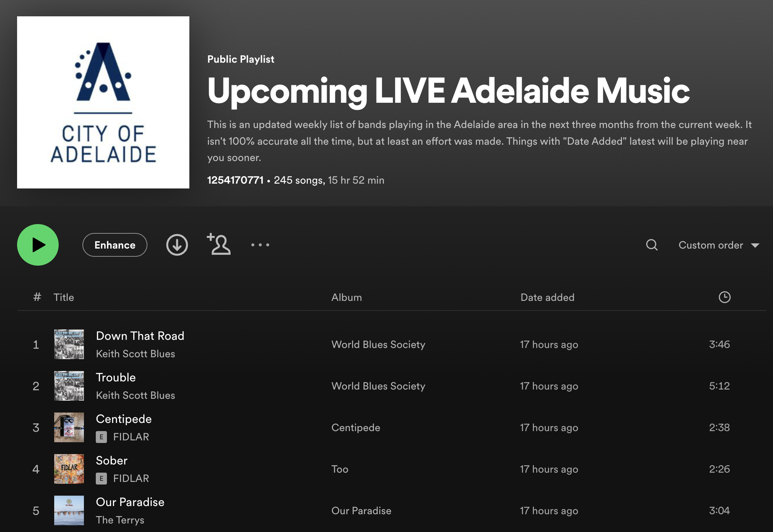Sort by the Album column header

[346, 298]
